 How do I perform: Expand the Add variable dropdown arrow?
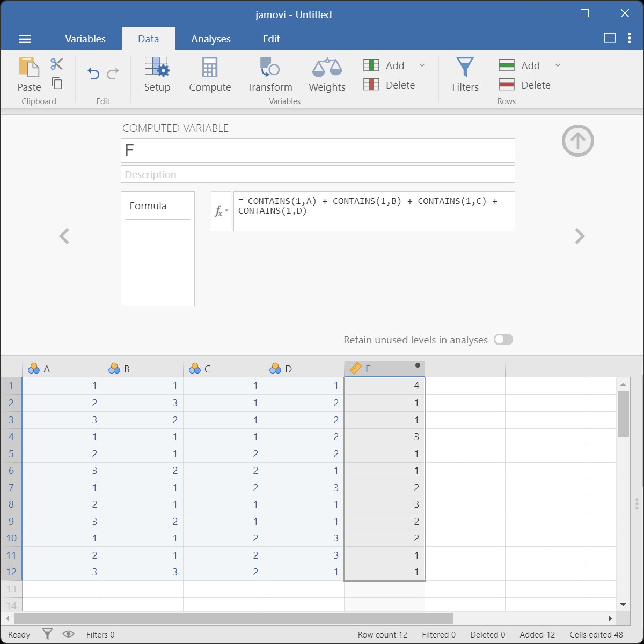422,65
